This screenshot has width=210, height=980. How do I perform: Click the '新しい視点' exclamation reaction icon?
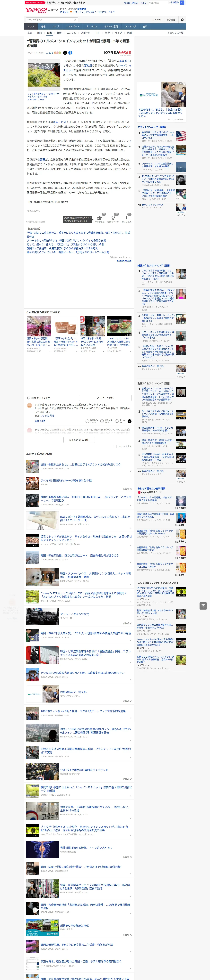(127, 218)
